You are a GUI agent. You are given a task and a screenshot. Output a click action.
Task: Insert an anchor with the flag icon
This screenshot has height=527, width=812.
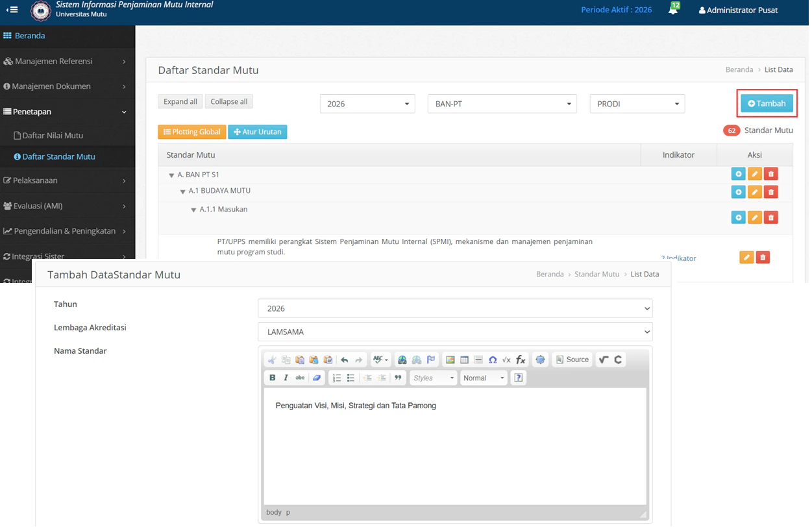coord(431,360)
